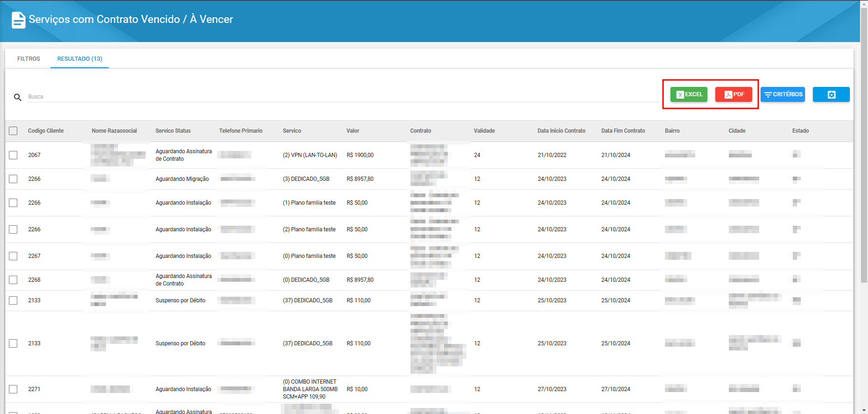Toggle the select-all header checkbox
868x414 pixels.
[13, 131]
